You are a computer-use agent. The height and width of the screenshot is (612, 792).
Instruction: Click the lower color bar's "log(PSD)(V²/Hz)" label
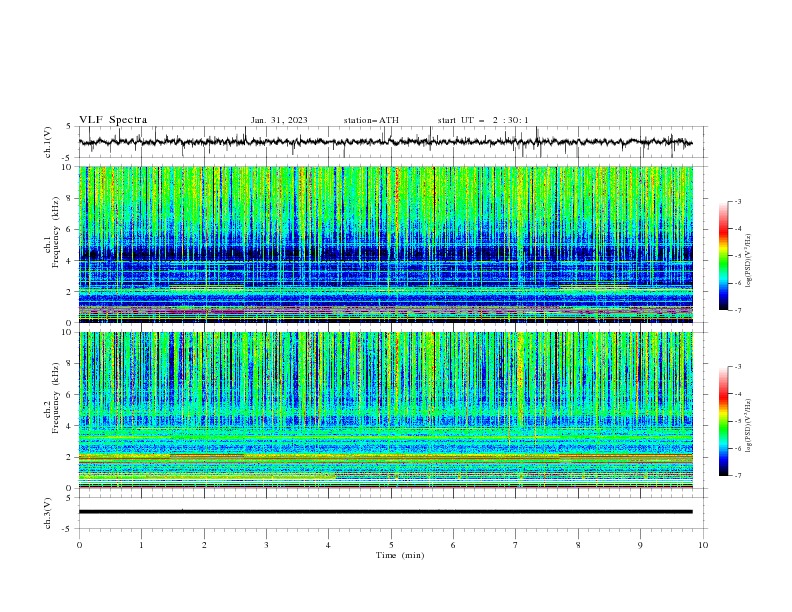[x=750, y=426]
